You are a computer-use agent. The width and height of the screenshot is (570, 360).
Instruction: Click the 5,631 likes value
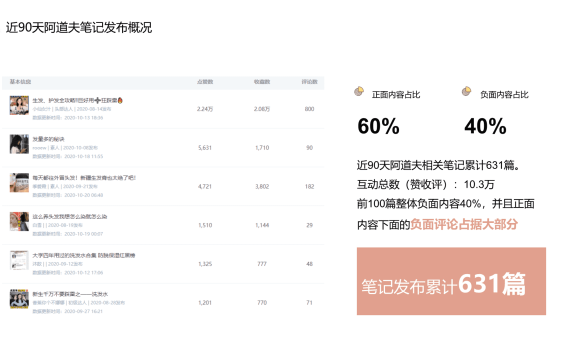pyautogui.click(x=205, y=148)
